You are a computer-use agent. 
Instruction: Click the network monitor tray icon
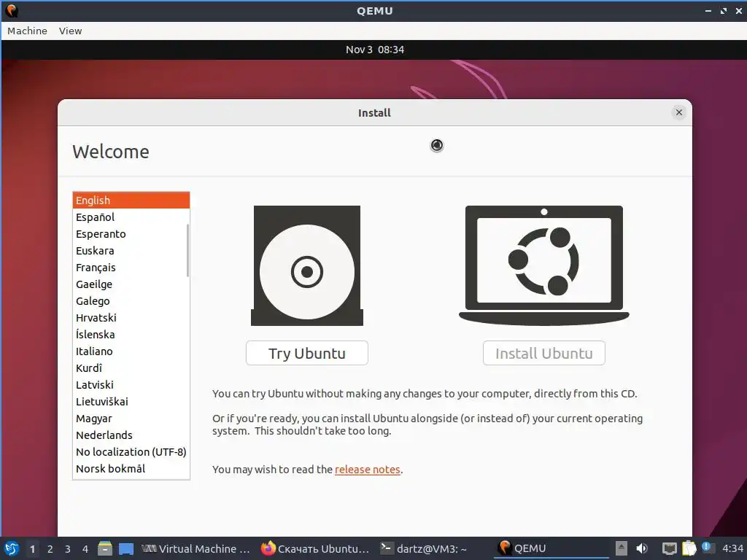pyautogui.click(x=670, y=549)
